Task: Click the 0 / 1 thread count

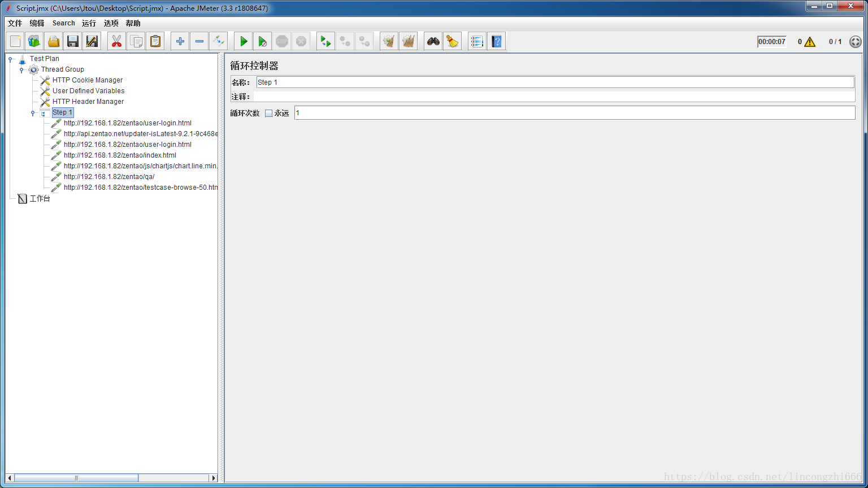Action: (x=835, y=42)
